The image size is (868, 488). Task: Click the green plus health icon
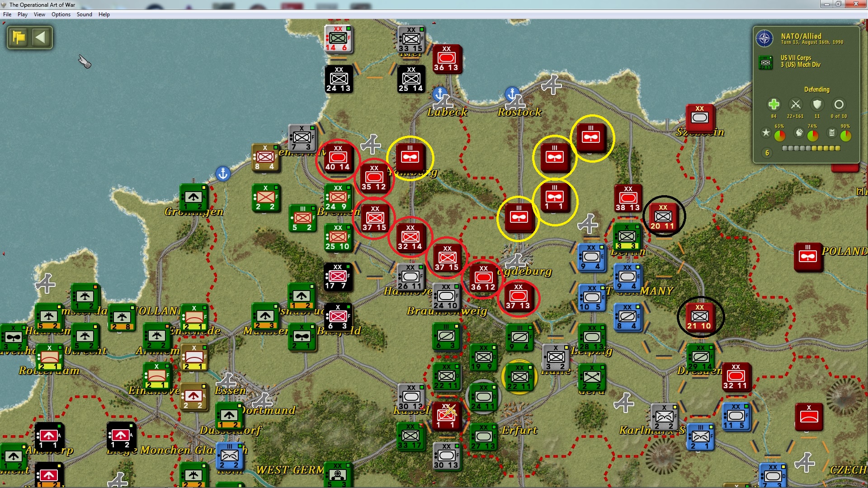click(x=774, y=105)
